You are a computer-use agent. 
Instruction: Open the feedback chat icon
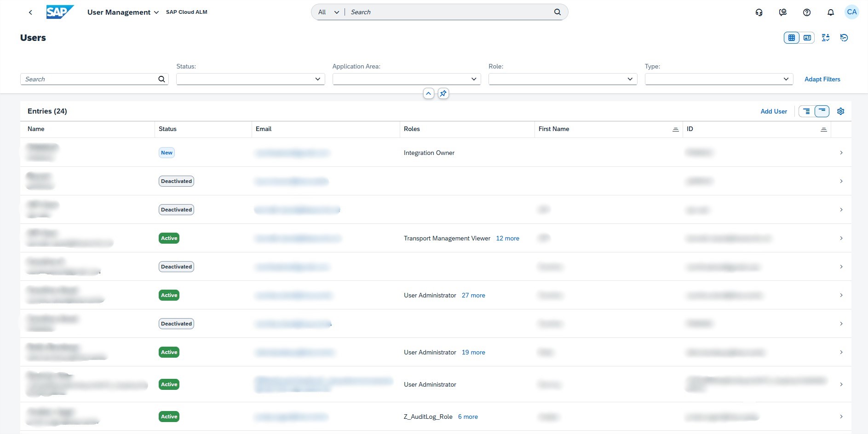click(783, 12)
